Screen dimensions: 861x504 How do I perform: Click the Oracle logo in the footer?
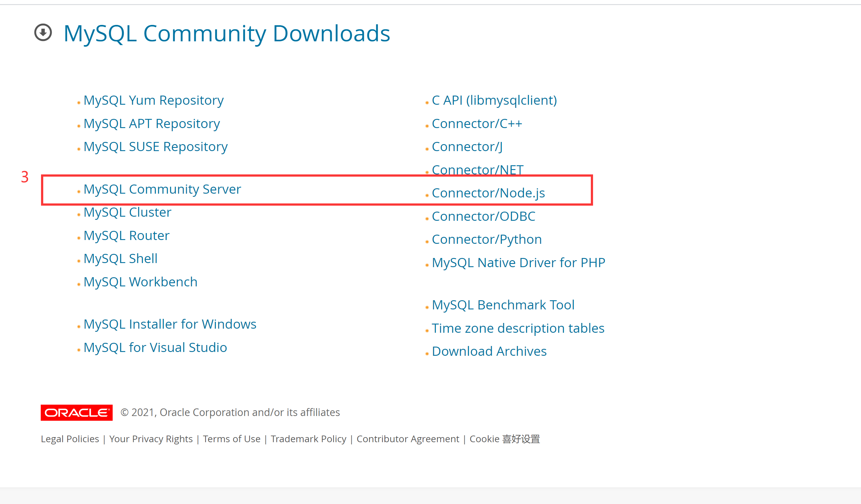coord(76,413)
